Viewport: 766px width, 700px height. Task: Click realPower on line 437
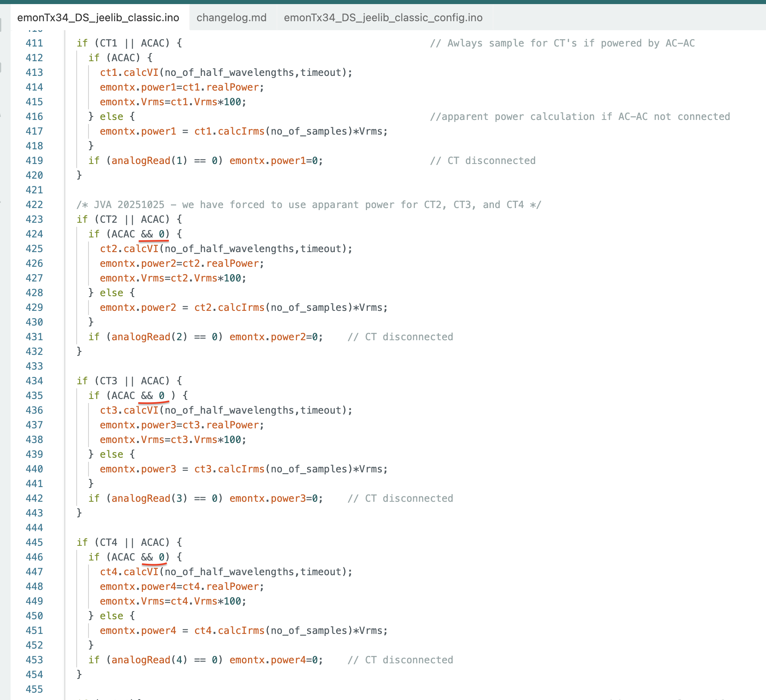(x=232, y=425)
